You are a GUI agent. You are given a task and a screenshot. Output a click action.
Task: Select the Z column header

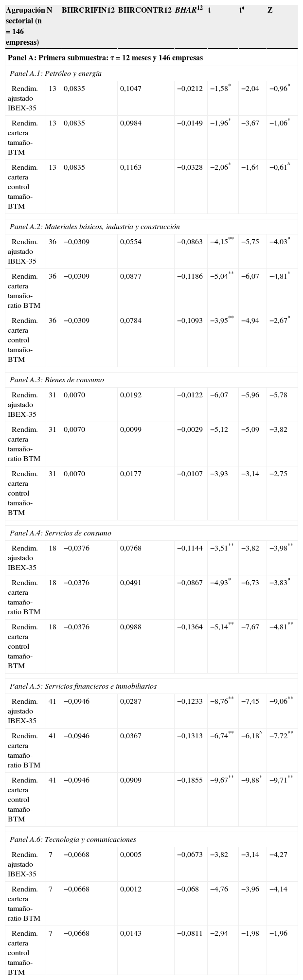pyautogui.click(x=270, y=10)
